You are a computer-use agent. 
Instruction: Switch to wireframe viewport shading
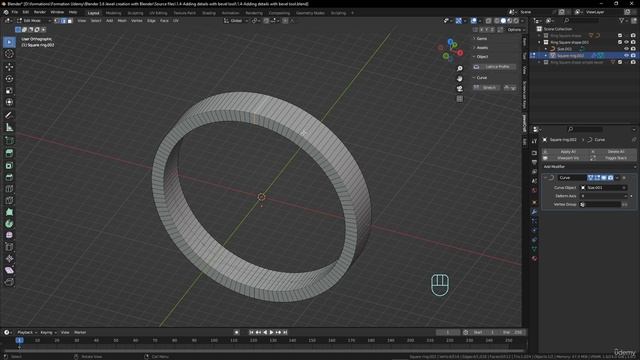[x=497, y=20]
